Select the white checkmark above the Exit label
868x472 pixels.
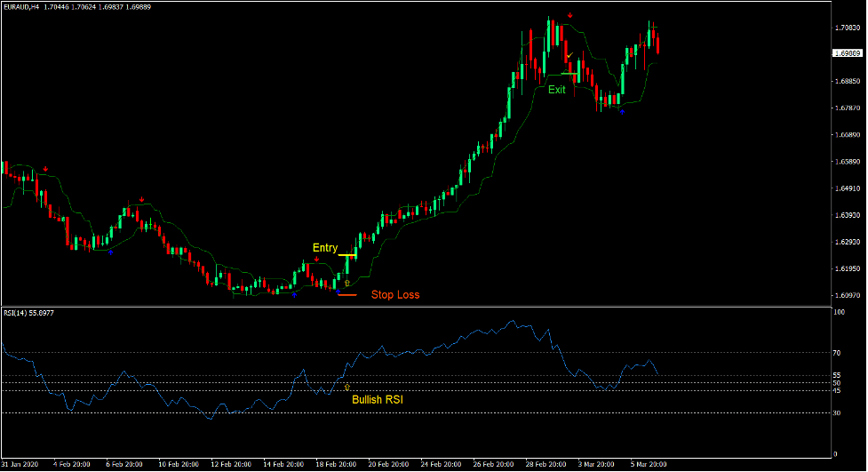[x=569, y=56]
